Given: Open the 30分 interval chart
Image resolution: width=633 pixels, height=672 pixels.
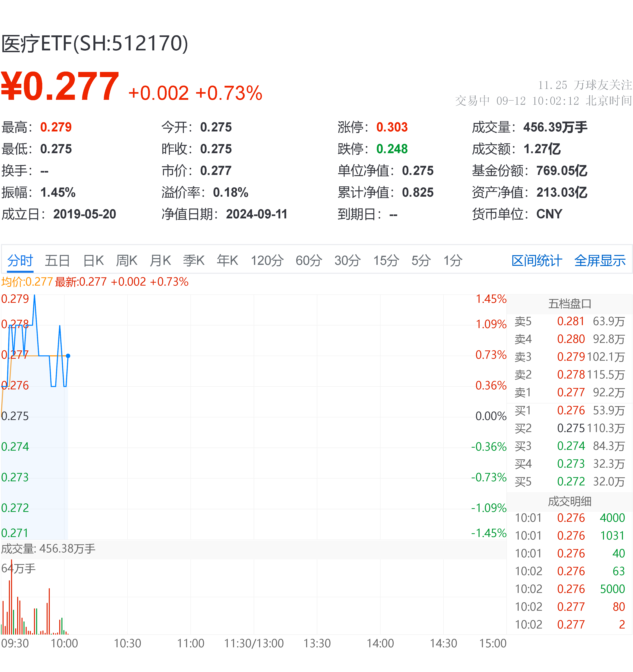Looking at the screenshot, I should pyautogui.click(x=347, y=261).
